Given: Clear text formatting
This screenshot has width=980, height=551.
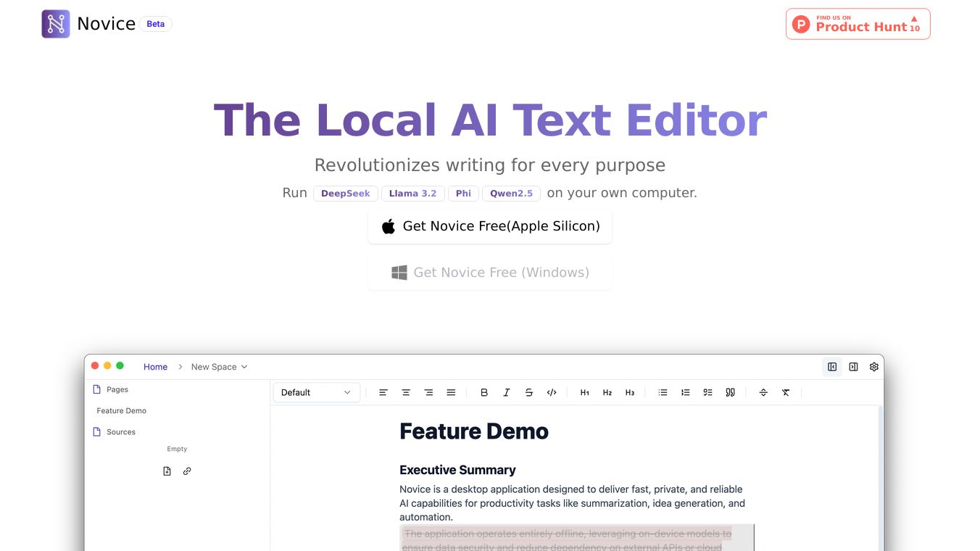Looking at the screenshot, I should [x=786, y=392].
